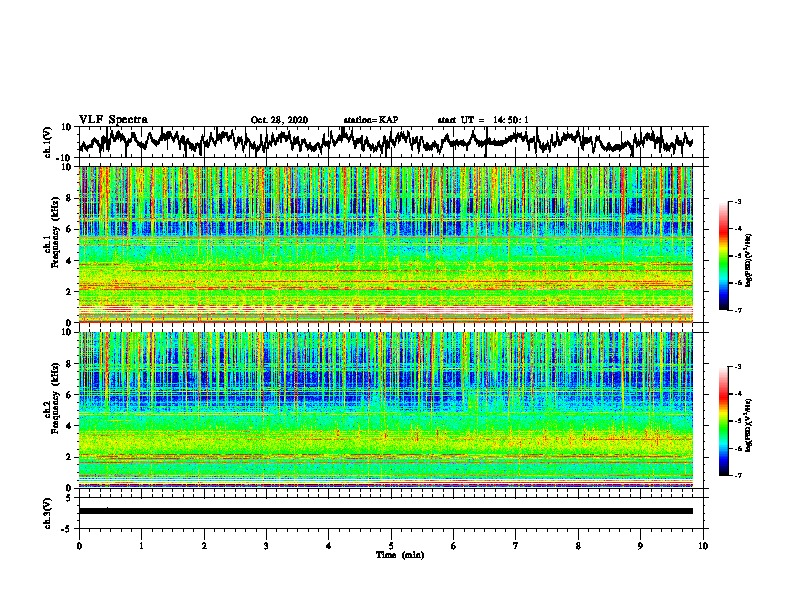This screenshot has width=792, height=612.
Task: Click the black ch.3 signal bar
Action: tap(386, 511)
